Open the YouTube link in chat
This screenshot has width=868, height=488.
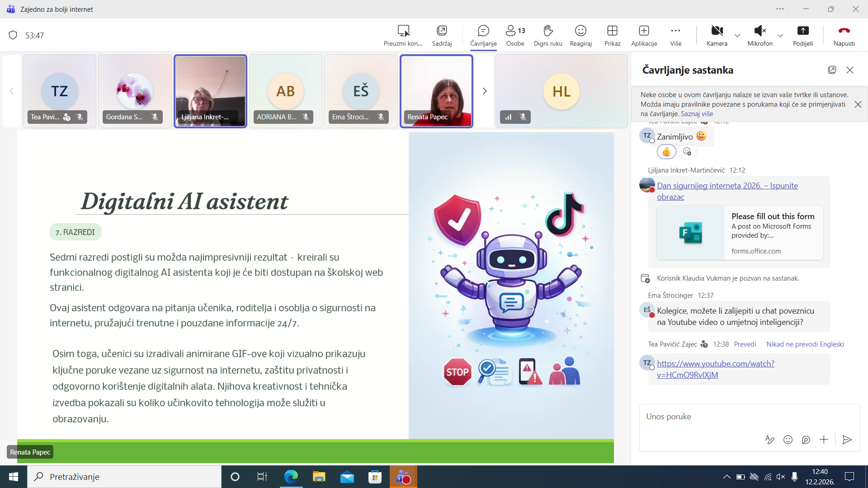[715, 364]
